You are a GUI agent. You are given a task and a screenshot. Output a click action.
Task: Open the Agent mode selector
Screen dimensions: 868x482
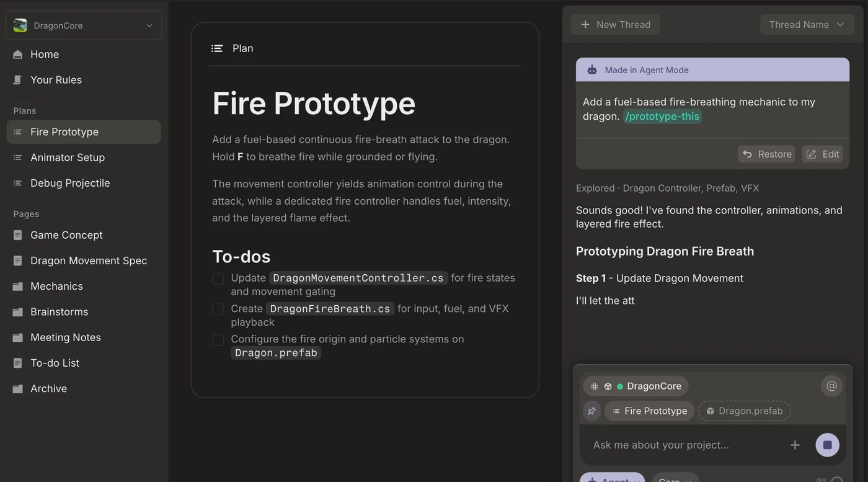(x=613, y=478)
